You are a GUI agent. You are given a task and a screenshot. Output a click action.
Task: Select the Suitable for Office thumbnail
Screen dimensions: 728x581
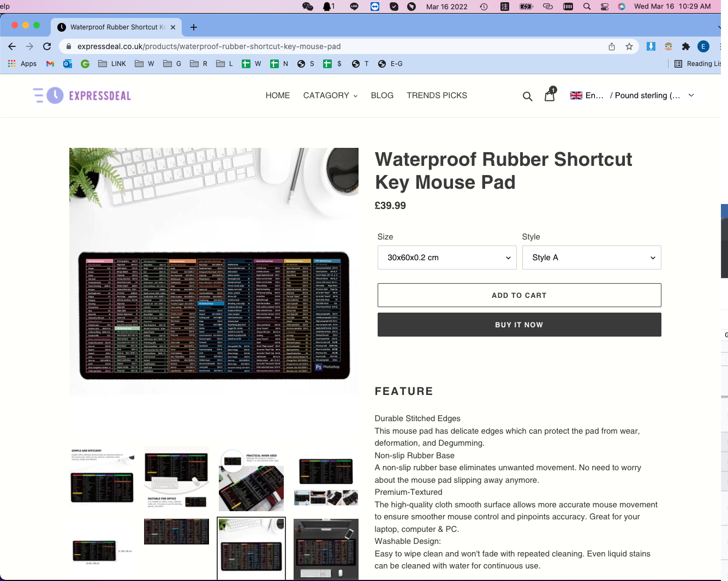click(176, 479)
